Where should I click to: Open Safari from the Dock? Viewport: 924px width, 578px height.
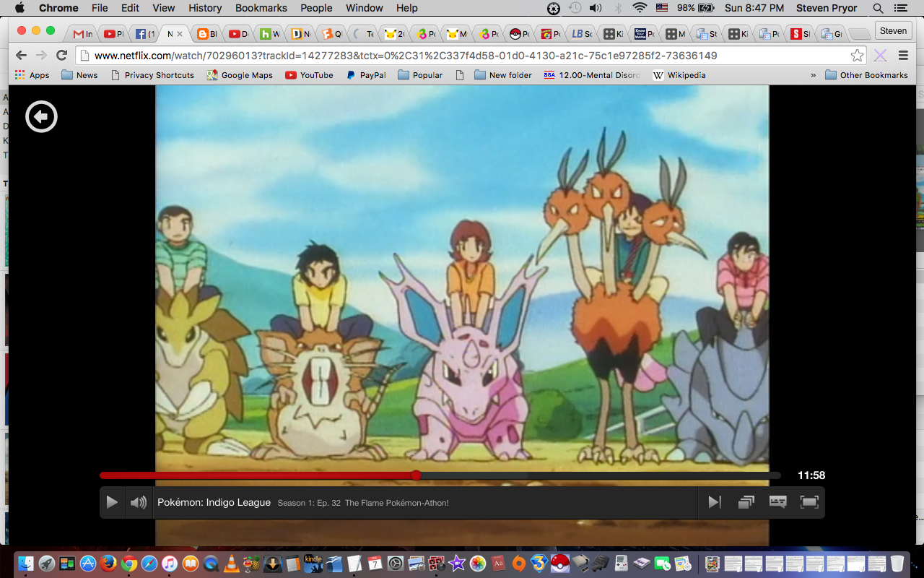(x=149, y=564)
